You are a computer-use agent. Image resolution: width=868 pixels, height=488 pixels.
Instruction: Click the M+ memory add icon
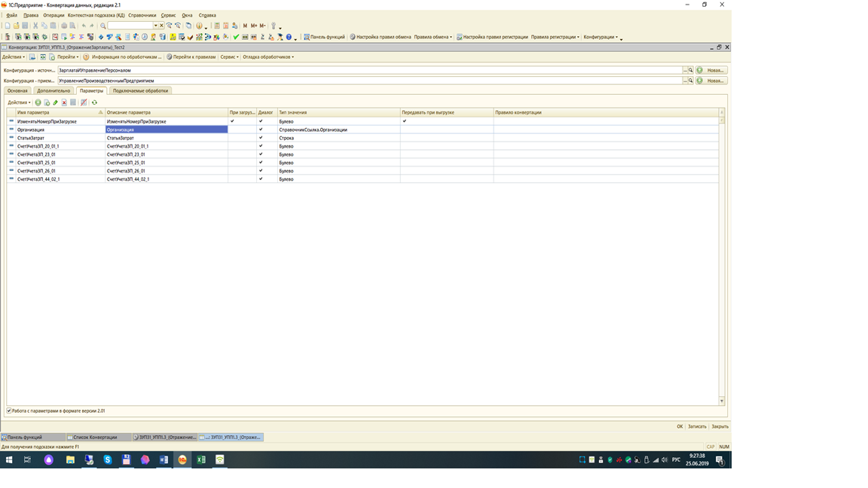pos(253,26)
